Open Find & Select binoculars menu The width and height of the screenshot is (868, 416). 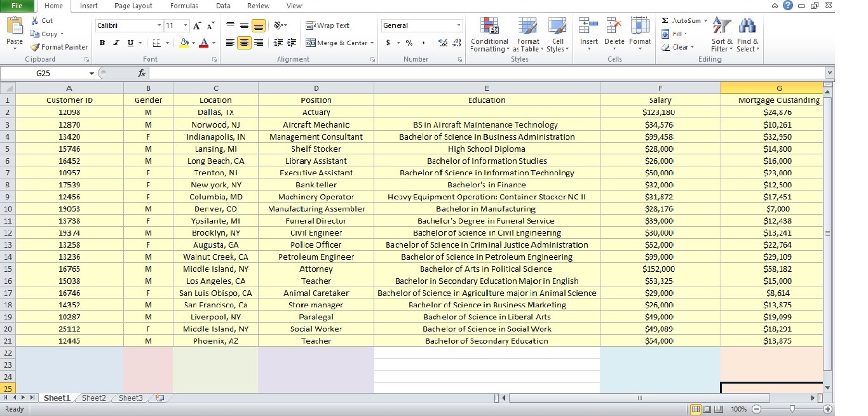point(748,35)
